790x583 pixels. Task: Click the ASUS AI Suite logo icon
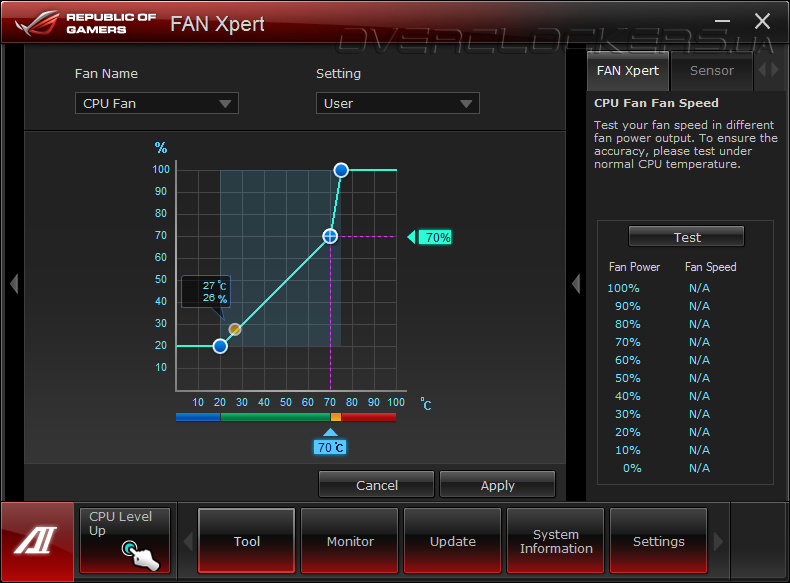[37, 541]
